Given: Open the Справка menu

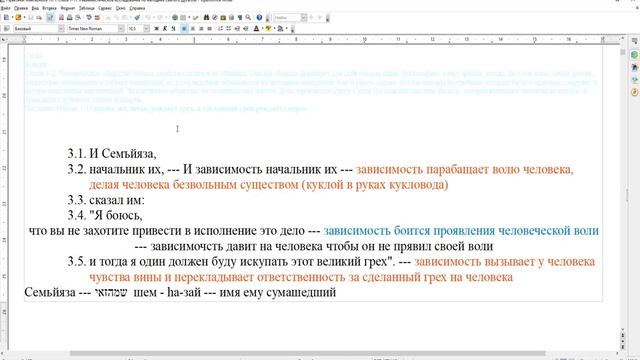Looking at the screenshot, I should [137, 8].
